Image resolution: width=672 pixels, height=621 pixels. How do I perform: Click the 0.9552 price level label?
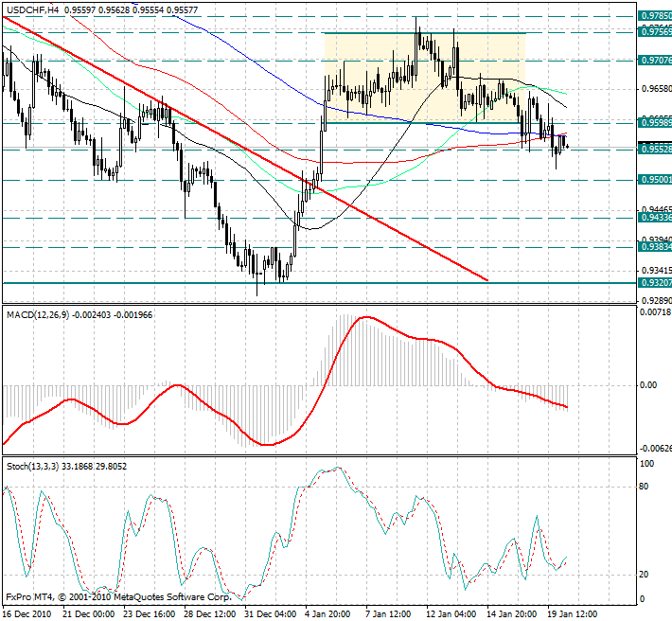[655, 150]
